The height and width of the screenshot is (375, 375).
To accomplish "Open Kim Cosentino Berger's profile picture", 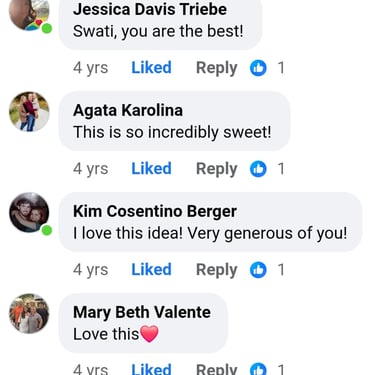I will 29,212.
